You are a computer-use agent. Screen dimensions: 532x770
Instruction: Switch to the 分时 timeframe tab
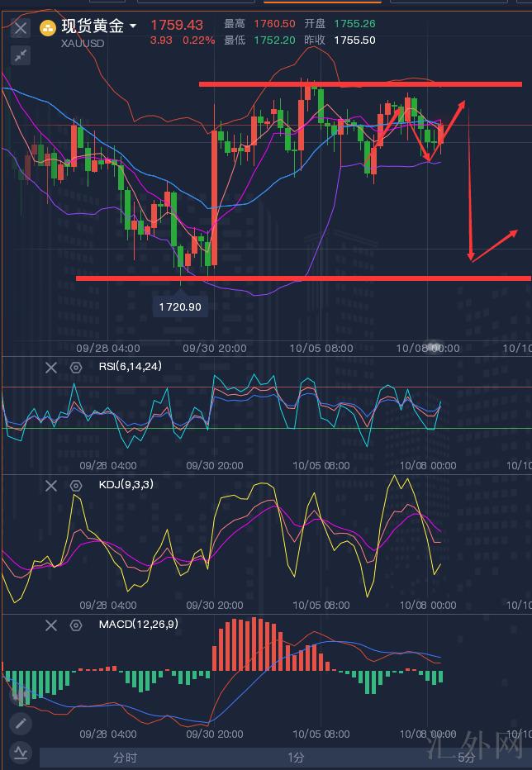[x=126, y=758]
